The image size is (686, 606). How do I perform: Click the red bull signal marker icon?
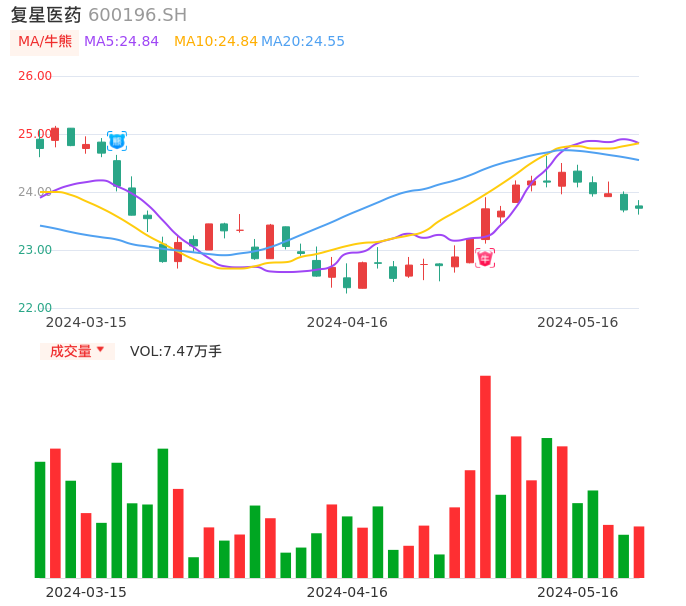click(485, 258)
